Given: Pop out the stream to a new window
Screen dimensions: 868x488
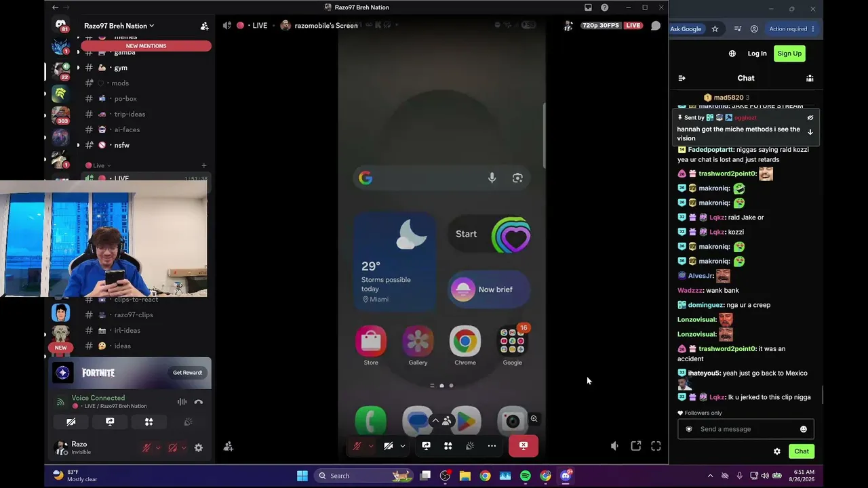Looking at the screenshot, I should pos(635,446).
